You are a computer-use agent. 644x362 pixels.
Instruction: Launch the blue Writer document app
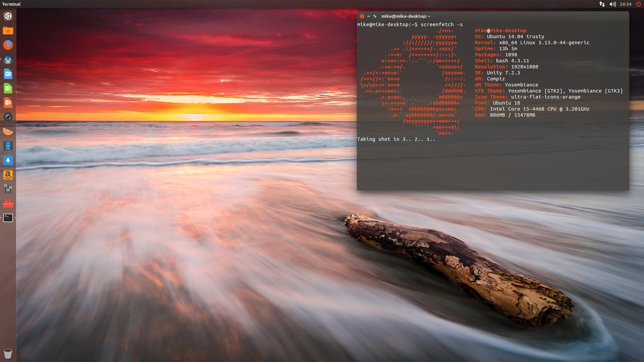coord(8,74)
